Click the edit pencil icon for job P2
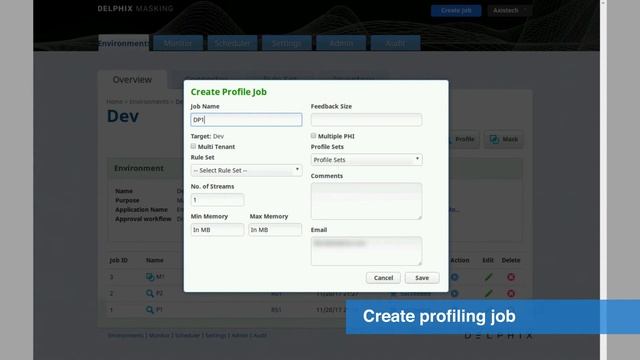The height and width of the screenshot is (360, 640). (x=488, y=293)
